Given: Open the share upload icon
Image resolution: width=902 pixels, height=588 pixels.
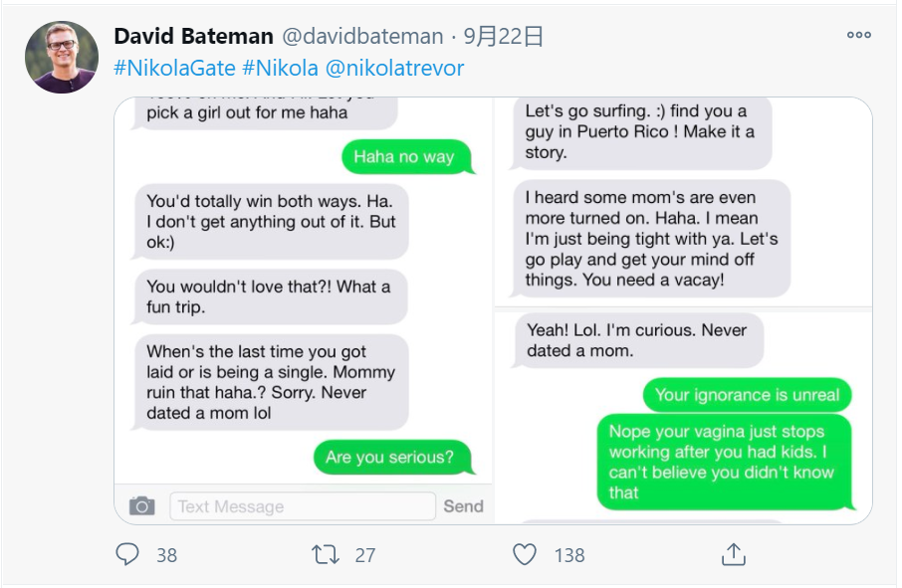Looking at the screenshot, I should click(x=733, y=554).
